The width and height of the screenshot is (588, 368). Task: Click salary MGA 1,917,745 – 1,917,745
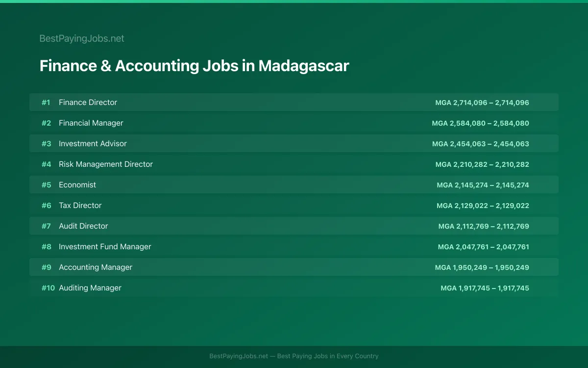point(485,288)
